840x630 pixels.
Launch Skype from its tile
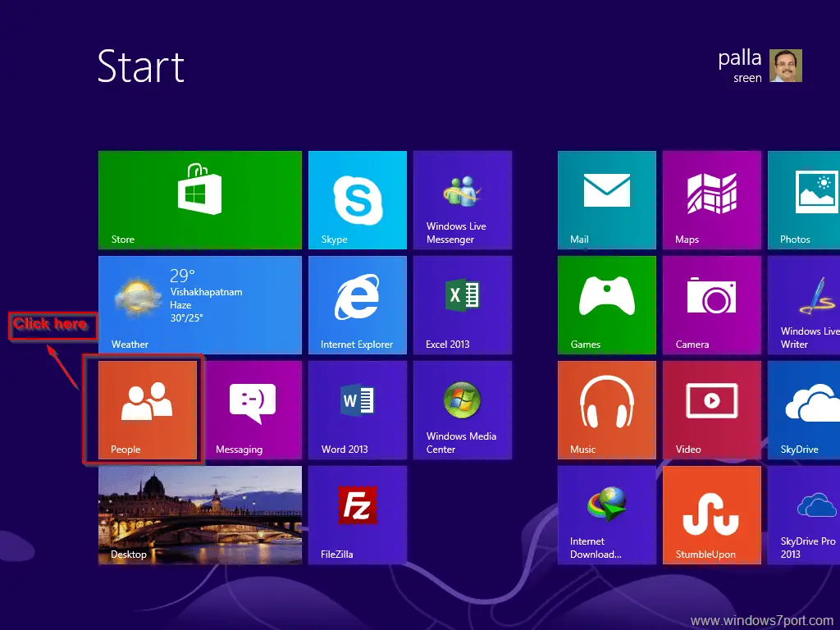click(358, 200)
